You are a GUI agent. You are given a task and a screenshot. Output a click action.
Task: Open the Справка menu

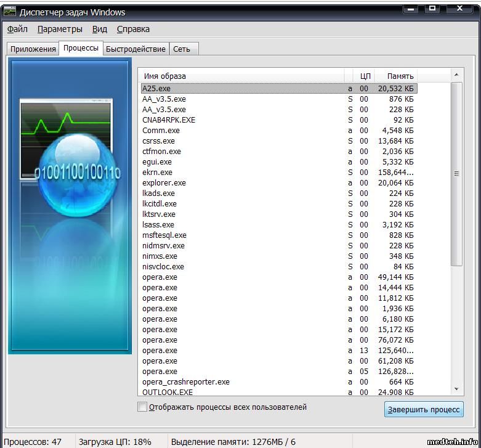pos(133,29)
